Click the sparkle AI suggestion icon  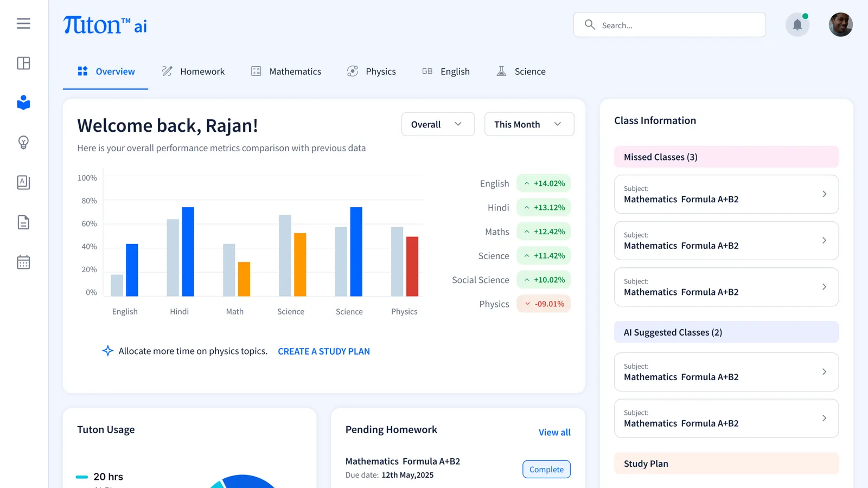pos(108,351)
